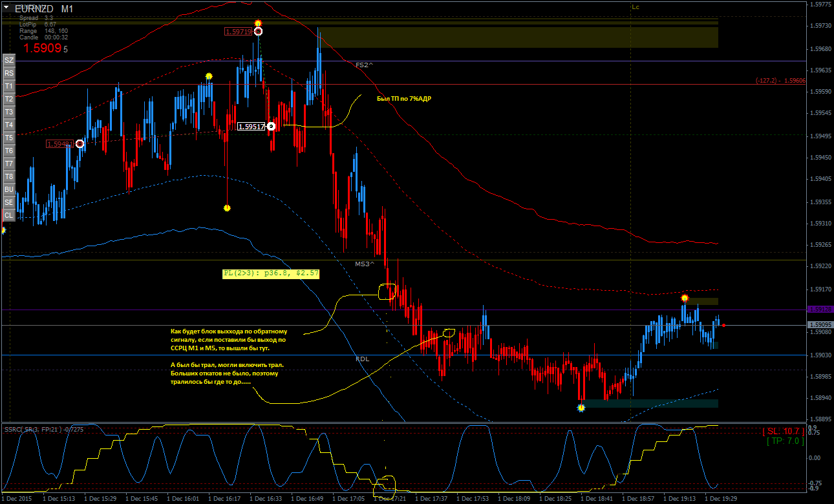Screen dimensions: 834x504
Task: Select the yellow-red dot at the 19:13 high
Action: click(x=685, y=298)
